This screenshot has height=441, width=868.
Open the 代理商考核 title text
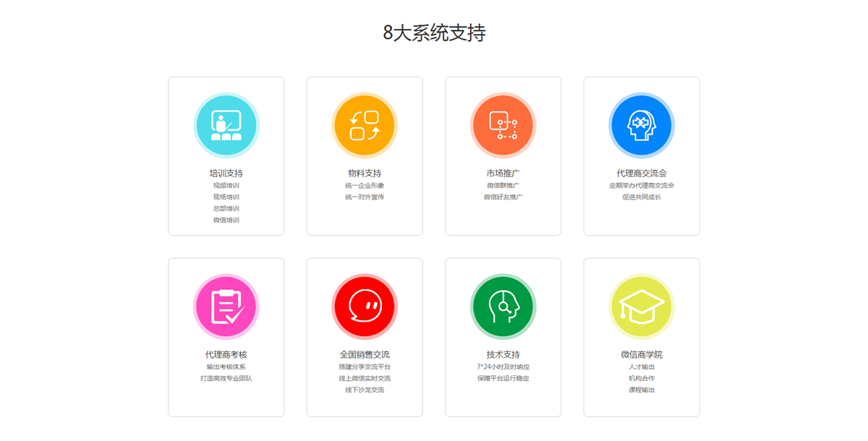click(226, 355)
